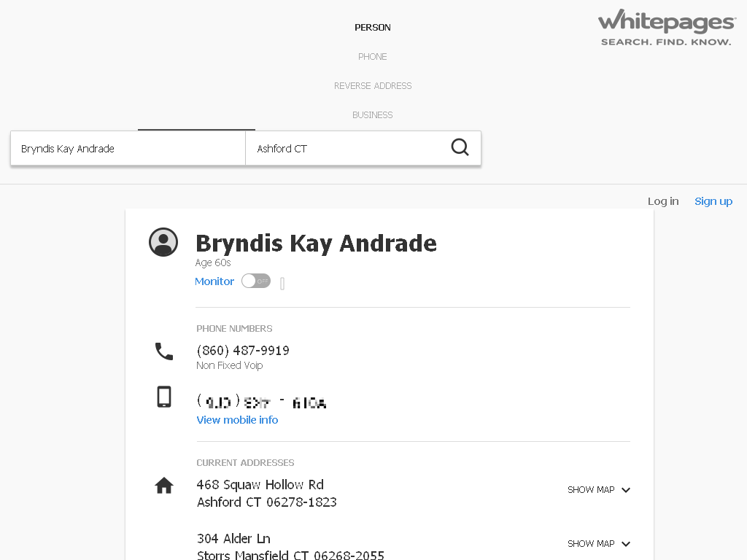Viewport: 747px width, 560px height.
Task: Expand Show Map for 304 Alder Ln
Action: tap(599, 544)
